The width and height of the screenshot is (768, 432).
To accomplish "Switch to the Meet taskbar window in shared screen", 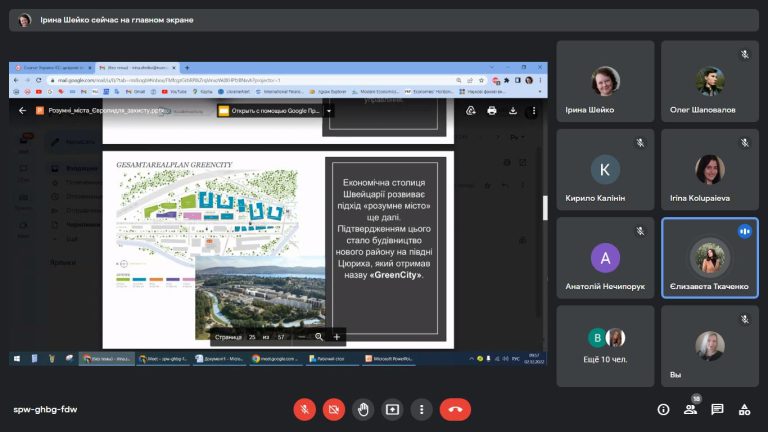I will [163, 359].
